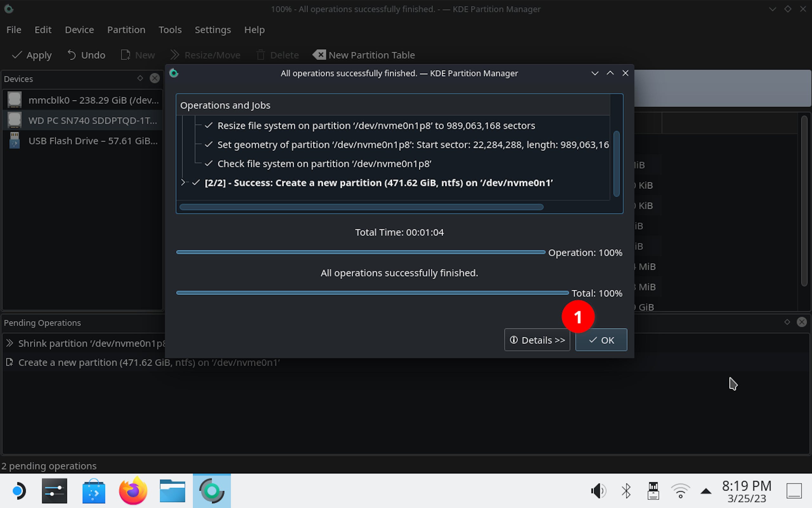This screenshot has height=508, width=812.
Task: Open the removable devices tray icon
Action: (x=653, y=491)
